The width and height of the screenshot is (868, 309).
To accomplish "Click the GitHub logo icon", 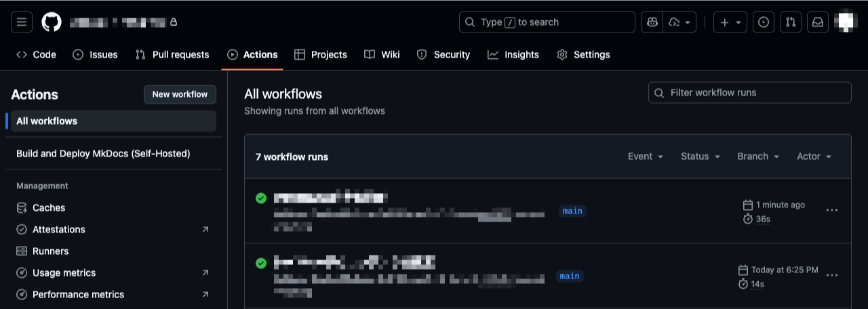I will 52,22.
